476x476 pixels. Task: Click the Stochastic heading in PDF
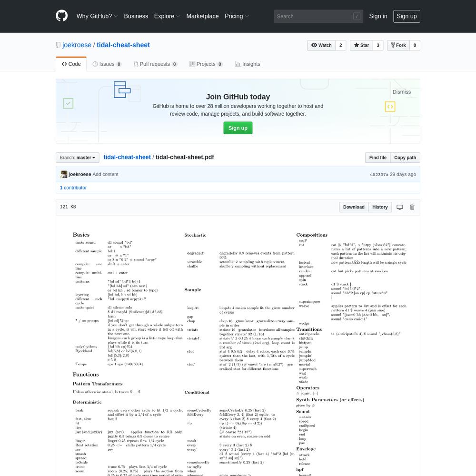tap(195, 235)
